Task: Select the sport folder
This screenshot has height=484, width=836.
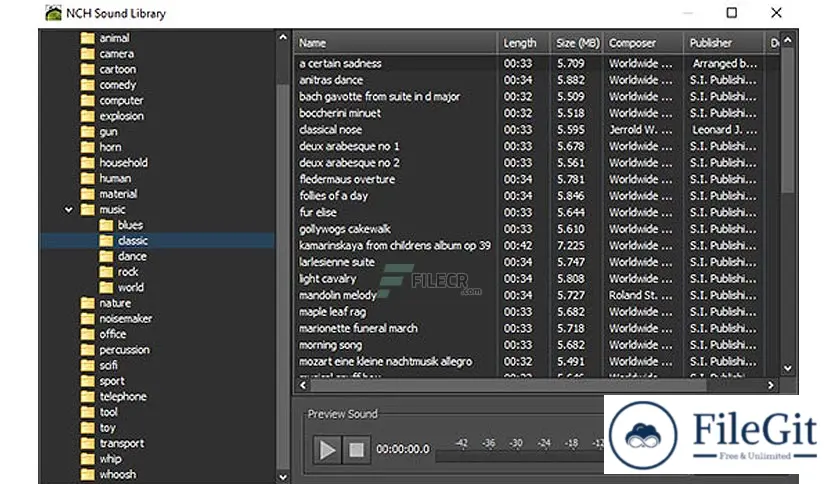Action: point(102,381)
